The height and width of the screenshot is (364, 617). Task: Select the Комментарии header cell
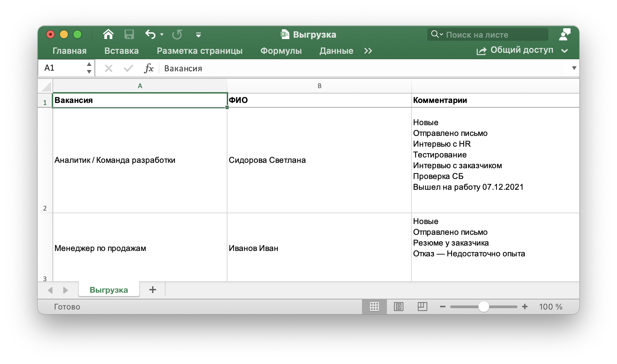pyautogui.click(x=495, y=100)
